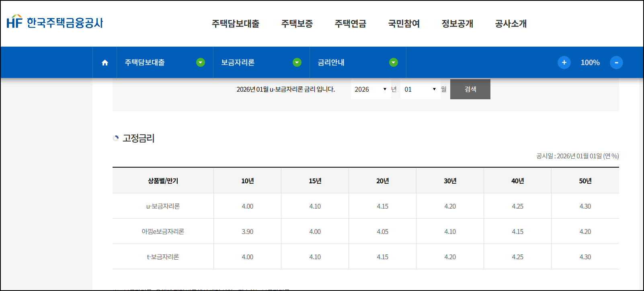The image size is (644, 291).
Task: Click 아낌e보금자리론 30년 rate 4.10
Action: coord(450,232)
